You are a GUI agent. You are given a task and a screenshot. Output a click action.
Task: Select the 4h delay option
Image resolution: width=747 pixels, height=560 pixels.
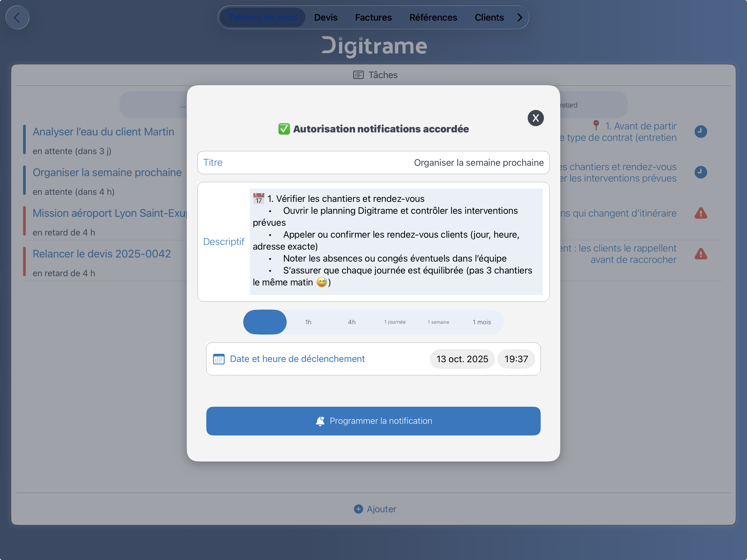(352, 322)
